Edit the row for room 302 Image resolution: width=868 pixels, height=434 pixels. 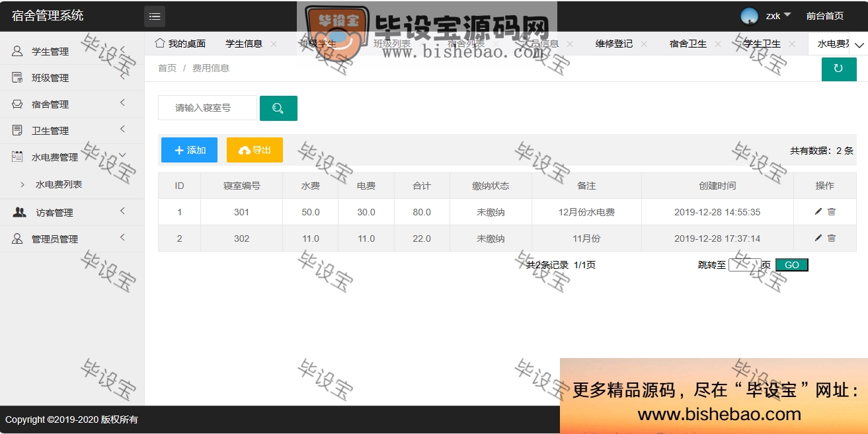pyautogui.click(x=818, y=238)
